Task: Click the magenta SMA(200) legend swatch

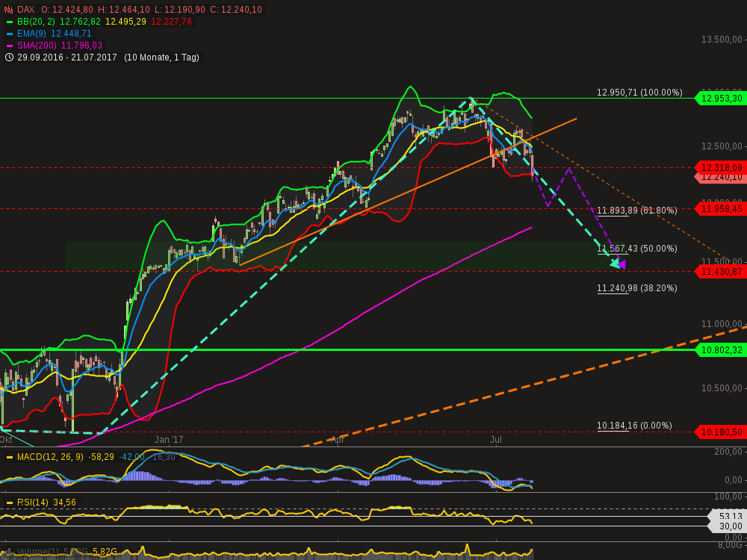Action: pyautogui.click(x=10, y=46)
